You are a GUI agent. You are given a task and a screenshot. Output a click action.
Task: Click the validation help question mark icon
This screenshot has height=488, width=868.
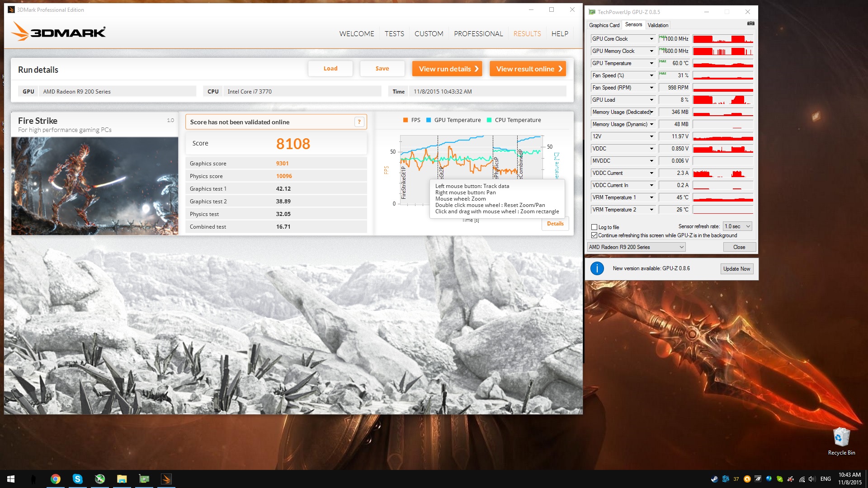(x=359, y=122)
